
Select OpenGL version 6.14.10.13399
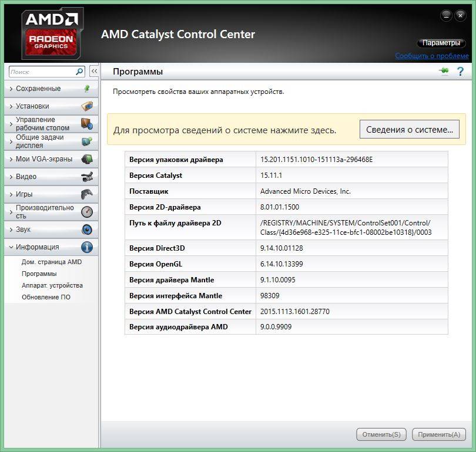pyautogui.click(x=281, y=264)
